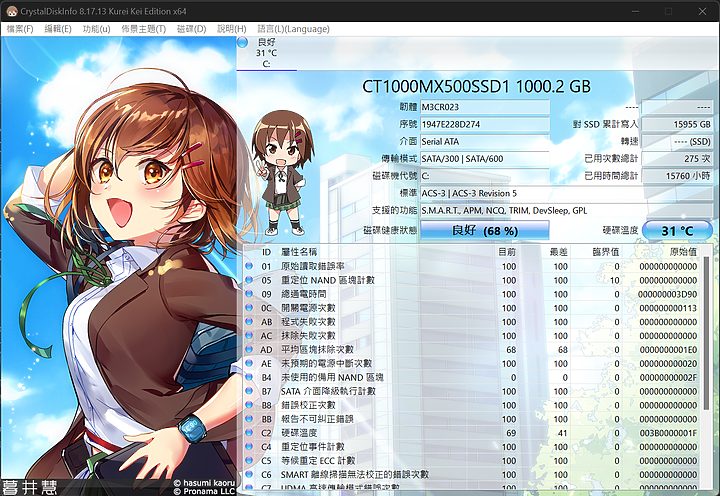Click the 原始值 column header
The image size is (720, 496).
pos(683,252)
